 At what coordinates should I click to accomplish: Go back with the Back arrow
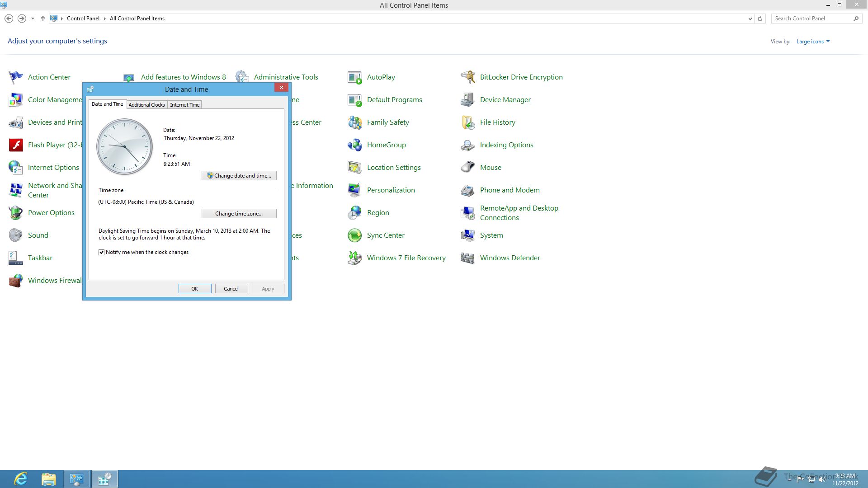click(x=9, y=19)
